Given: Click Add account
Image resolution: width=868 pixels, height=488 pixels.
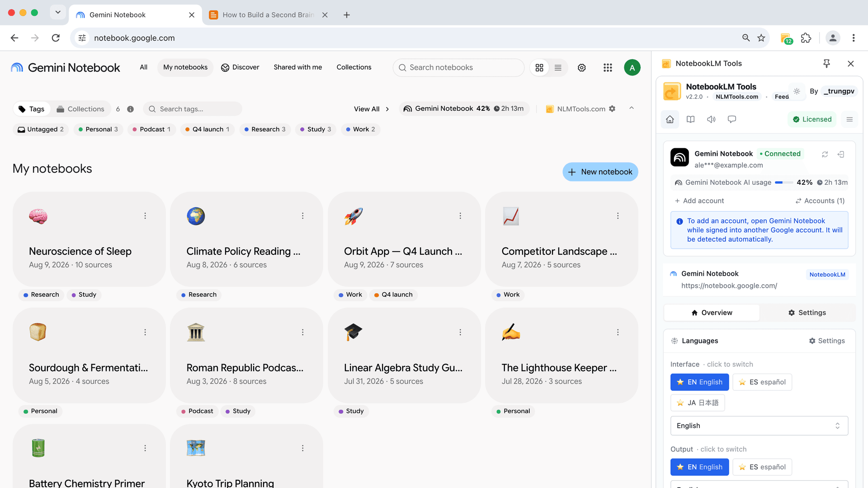Looking at the screenshot, I should pos(699,201).
